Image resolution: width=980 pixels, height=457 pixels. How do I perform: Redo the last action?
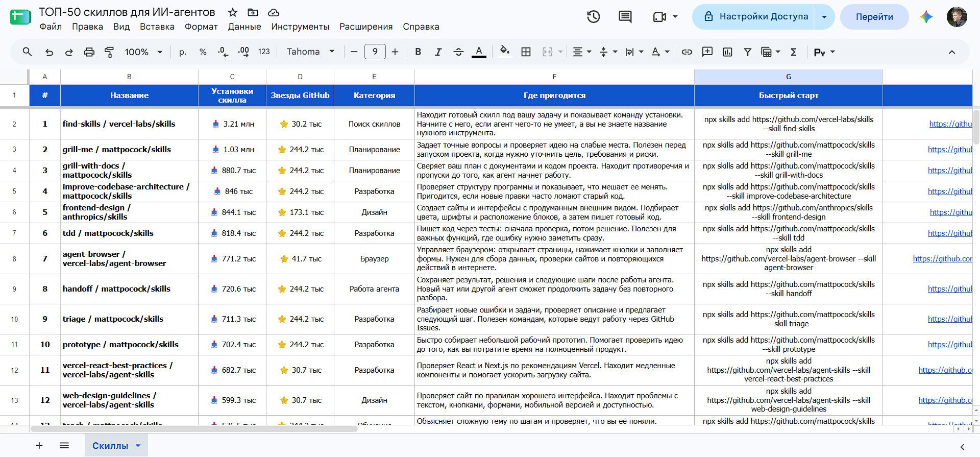point(69,52)
